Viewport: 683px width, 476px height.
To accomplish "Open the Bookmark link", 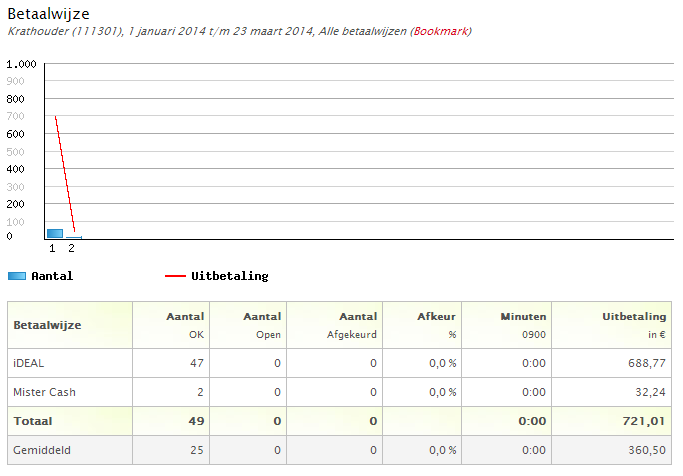I will point(441,31).
